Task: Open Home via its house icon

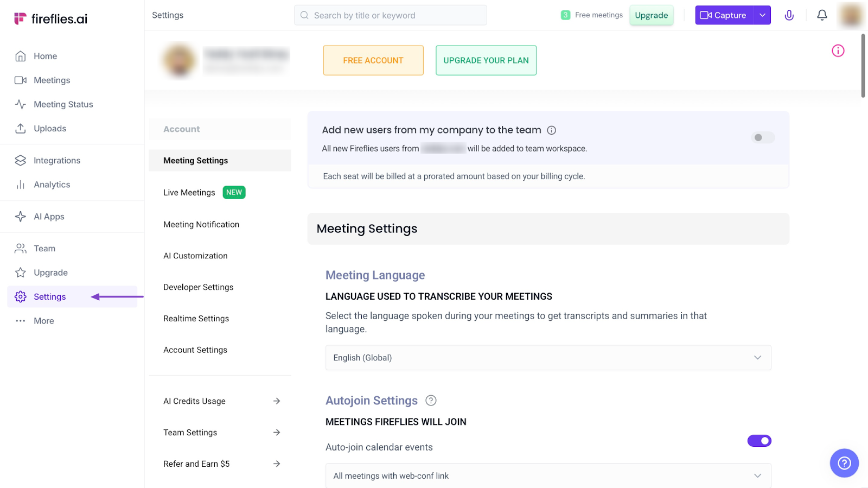Action: pos(21,56)
